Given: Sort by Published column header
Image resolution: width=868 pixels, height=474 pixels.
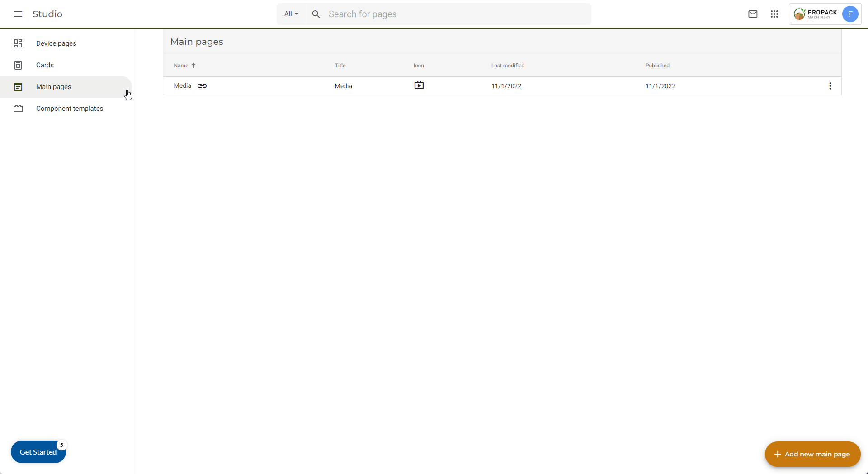Looking at the screenshot, I should (x=657, y=66).
